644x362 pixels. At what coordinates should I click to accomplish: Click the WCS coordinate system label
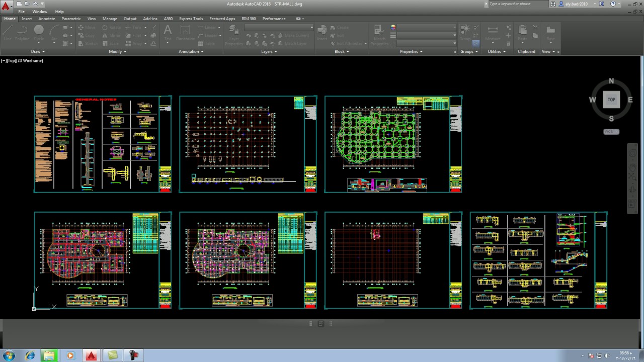point(611,132)
